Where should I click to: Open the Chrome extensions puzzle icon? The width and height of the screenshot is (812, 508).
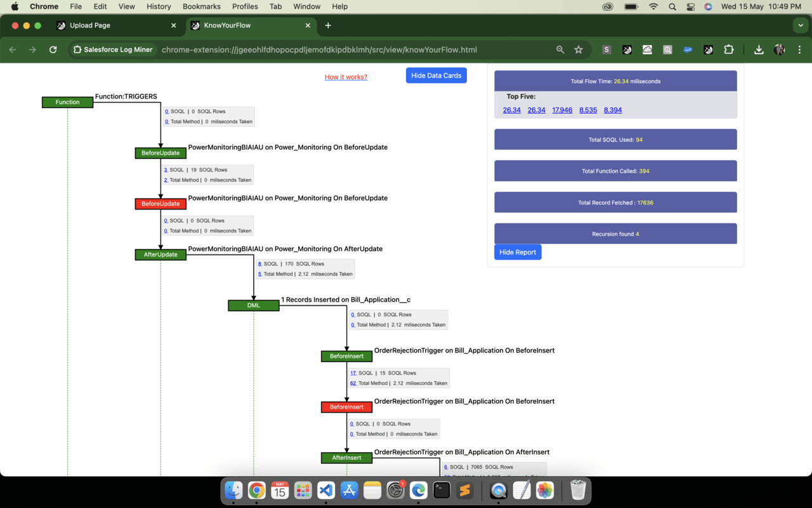[x=729, y=49]
